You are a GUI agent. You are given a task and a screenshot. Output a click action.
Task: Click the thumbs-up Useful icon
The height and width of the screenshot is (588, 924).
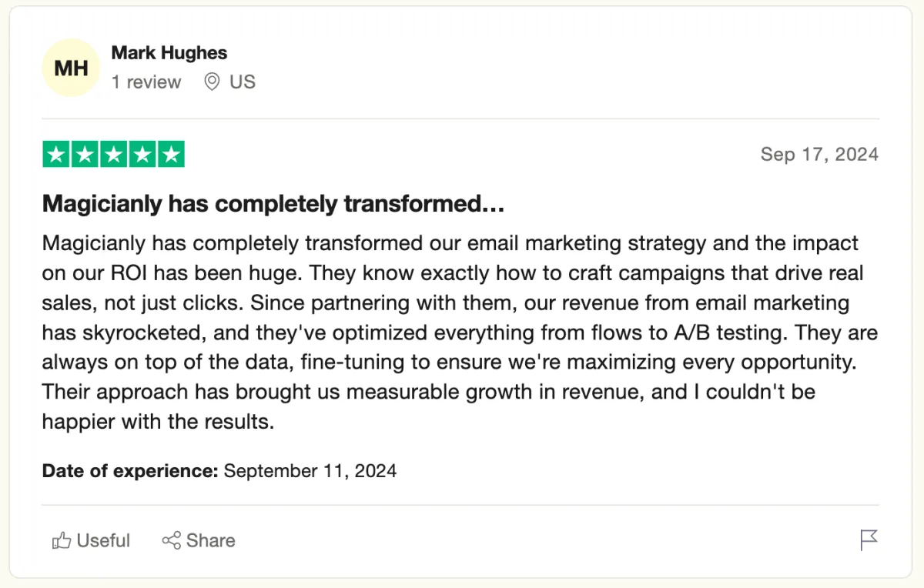[62, 540]
